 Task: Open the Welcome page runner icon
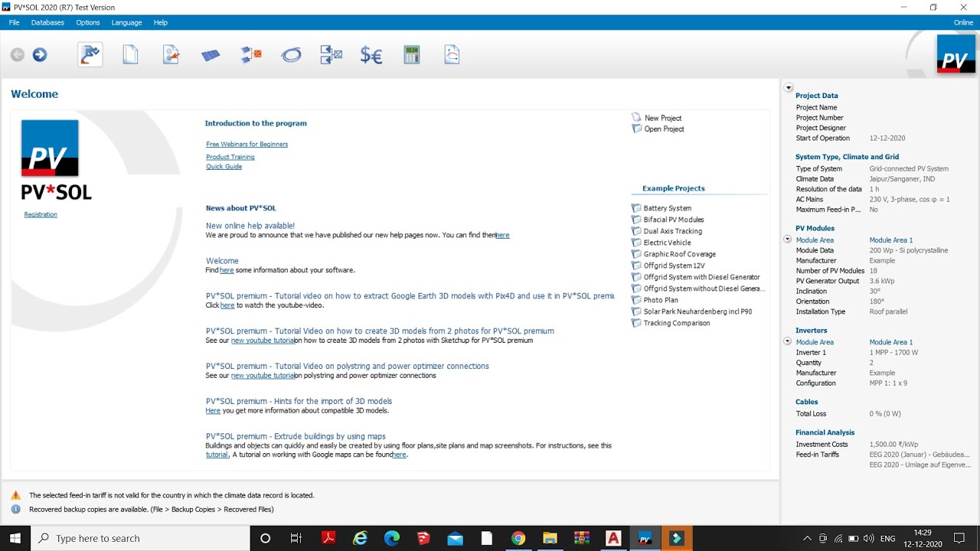(x=90, y=54)
